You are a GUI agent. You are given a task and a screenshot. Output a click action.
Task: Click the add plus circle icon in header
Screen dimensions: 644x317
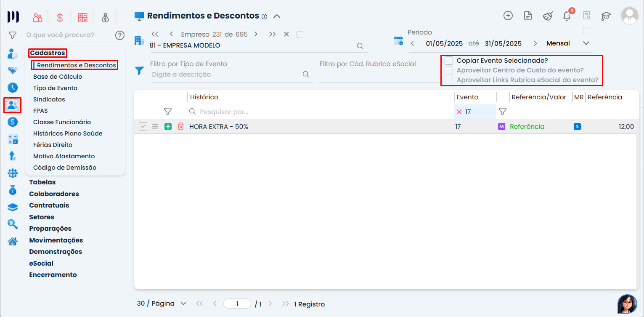508,16
